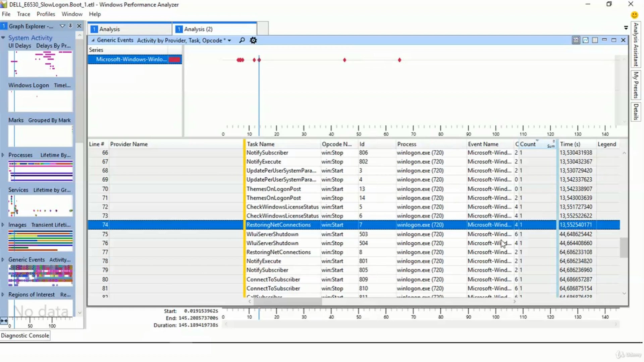Select the Services Lifetime graph thumbnail
The image size is (644, 362).
40,205
